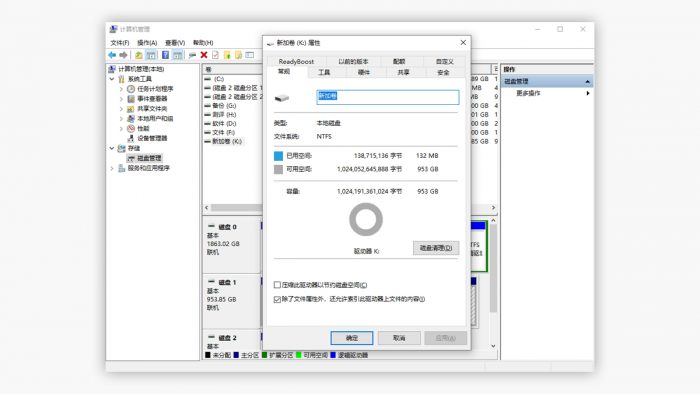Expand the 共享文件夹 node
The height and width of the screenshot is (394, 700).
coord(121,108)
